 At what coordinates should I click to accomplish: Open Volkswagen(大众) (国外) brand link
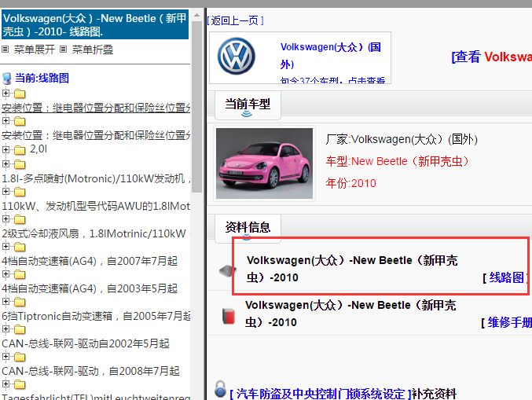pos(331,55)
